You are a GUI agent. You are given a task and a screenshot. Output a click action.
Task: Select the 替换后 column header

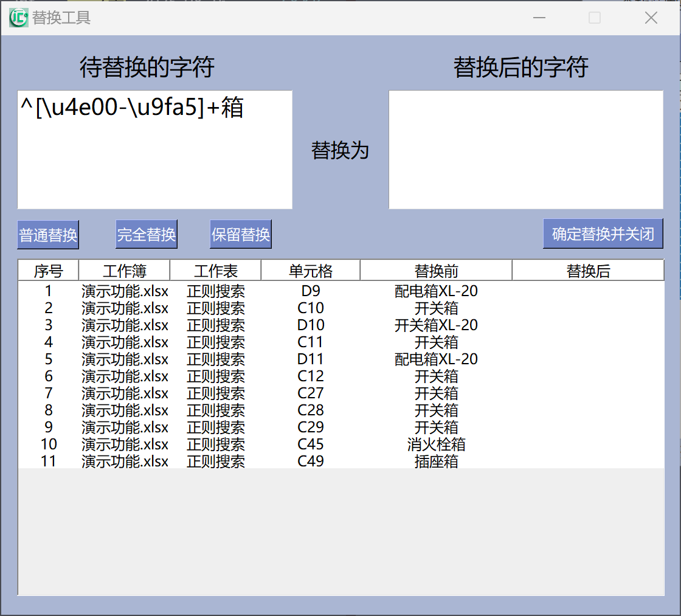click(x=588, y=270)
